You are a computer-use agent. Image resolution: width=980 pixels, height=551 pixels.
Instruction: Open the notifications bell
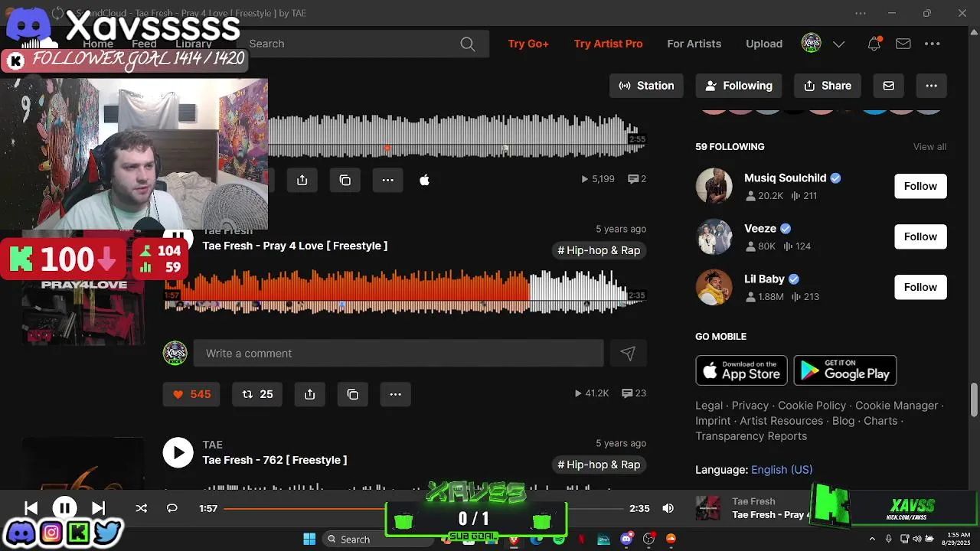(x=874, y=44)
